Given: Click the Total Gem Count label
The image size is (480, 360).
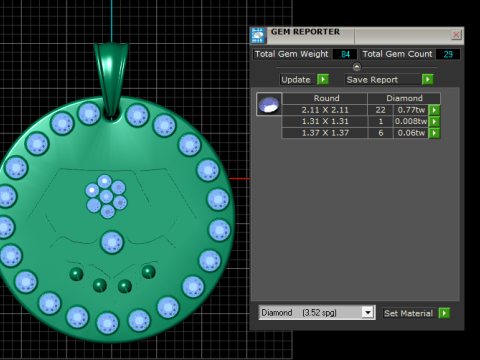Looking at the screenshot, I should pyautogui.click(x=397, y=54).
